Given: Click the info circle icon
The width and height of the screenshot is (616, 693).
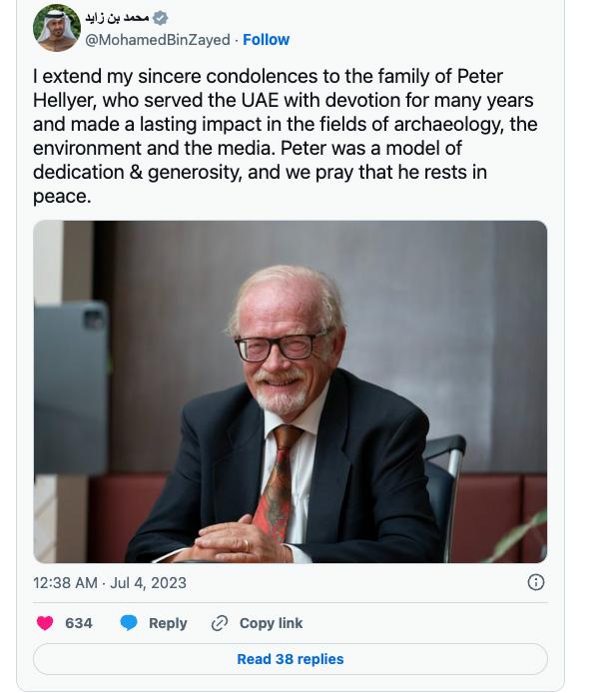Looking at the screenshot, I should tap(535, 582).
